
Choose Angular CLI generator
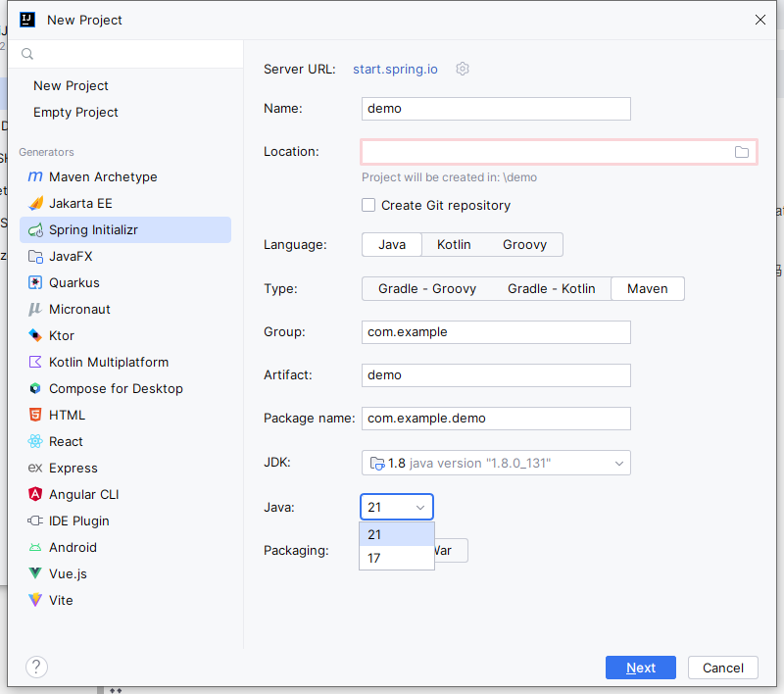(125, 494)
